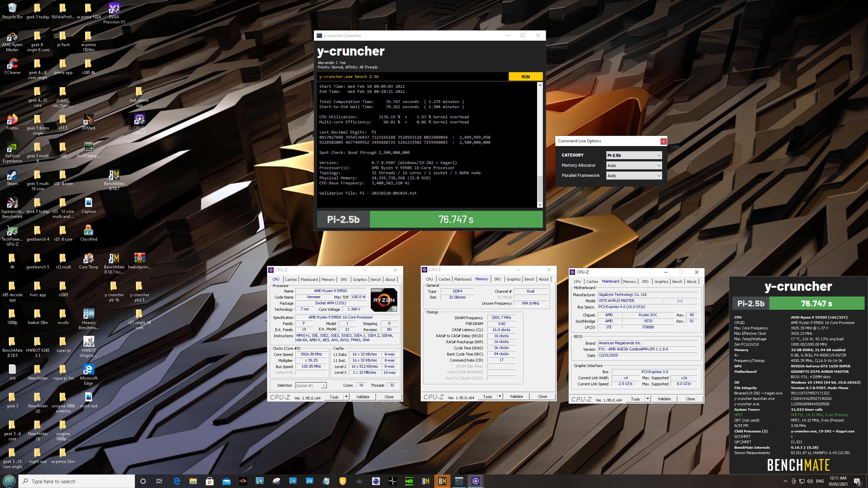Click the taskbar search box
The image size is (868, 488).
coord(76,481)
